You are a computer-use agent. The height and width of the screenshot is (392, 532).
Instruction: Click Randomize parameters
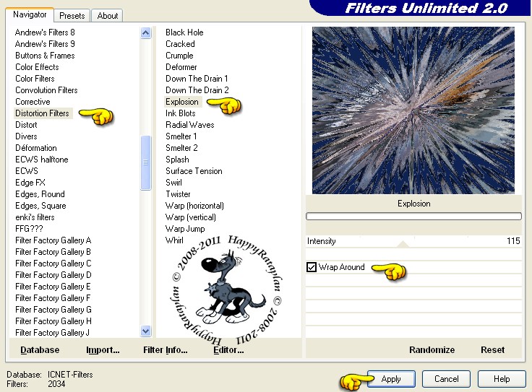[432, 350]
